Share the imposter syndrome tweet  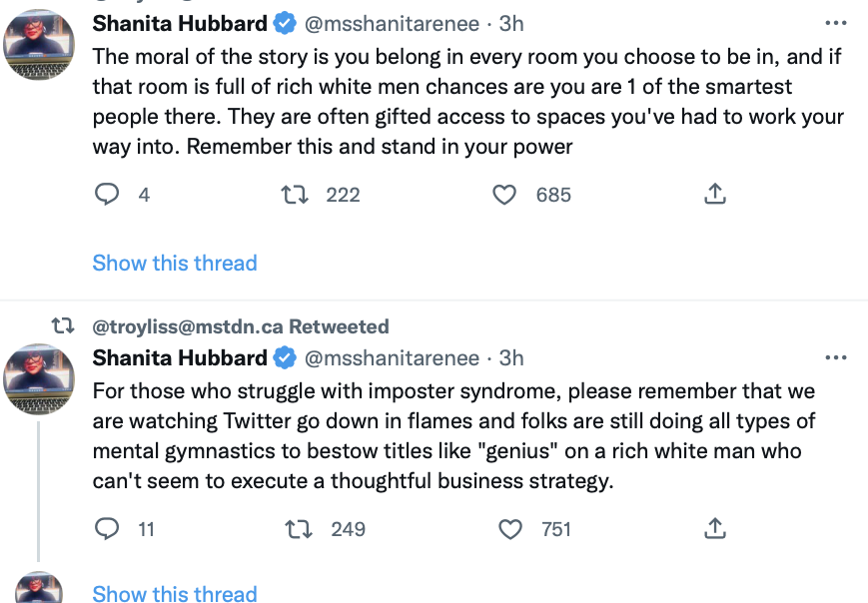tap(714, 528)
